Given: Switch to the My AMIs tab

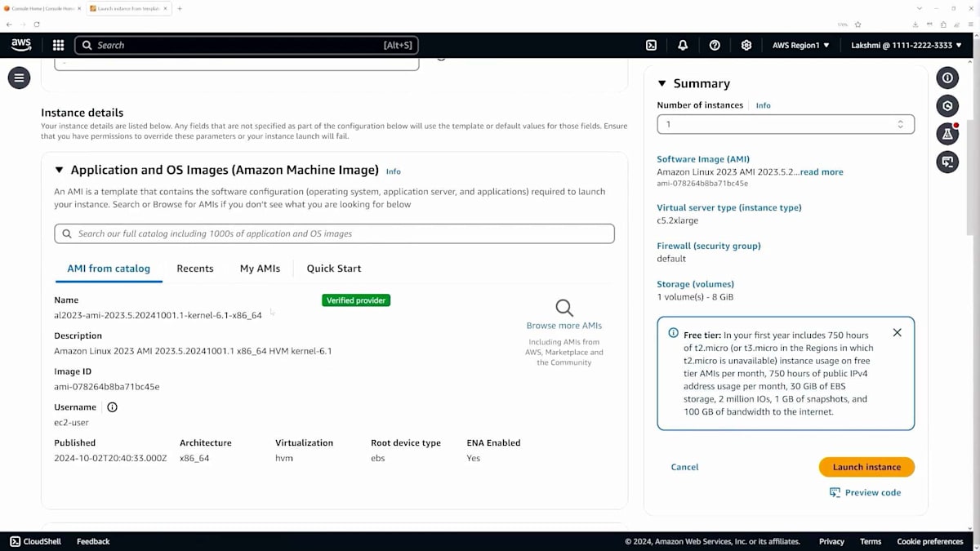Looking at the screenshot, I should click(x=260, y=269).
